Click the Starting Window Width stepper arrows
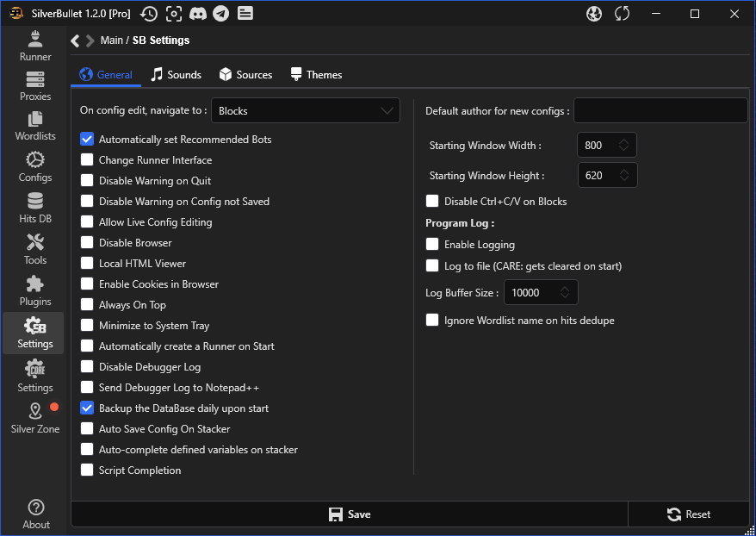This screenshot has height=536, width=756. coord(624,145)
